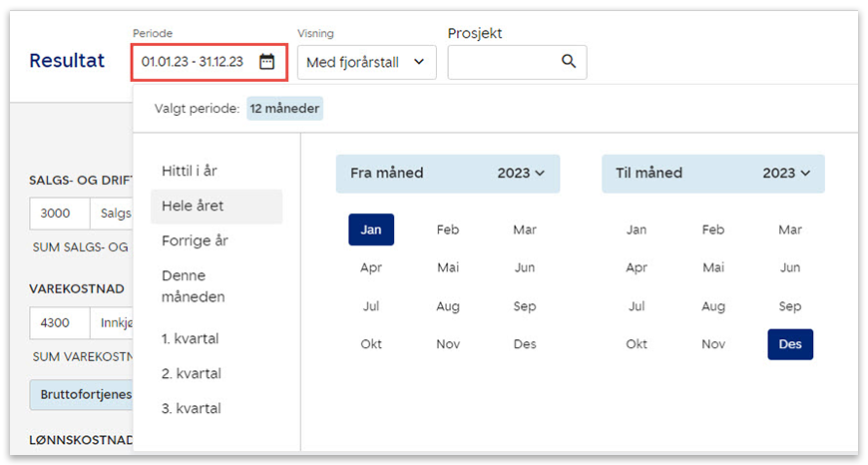The image size is (868, 465).
Task: Pick Sep in Fra måned grid
Action: [525, 306]
